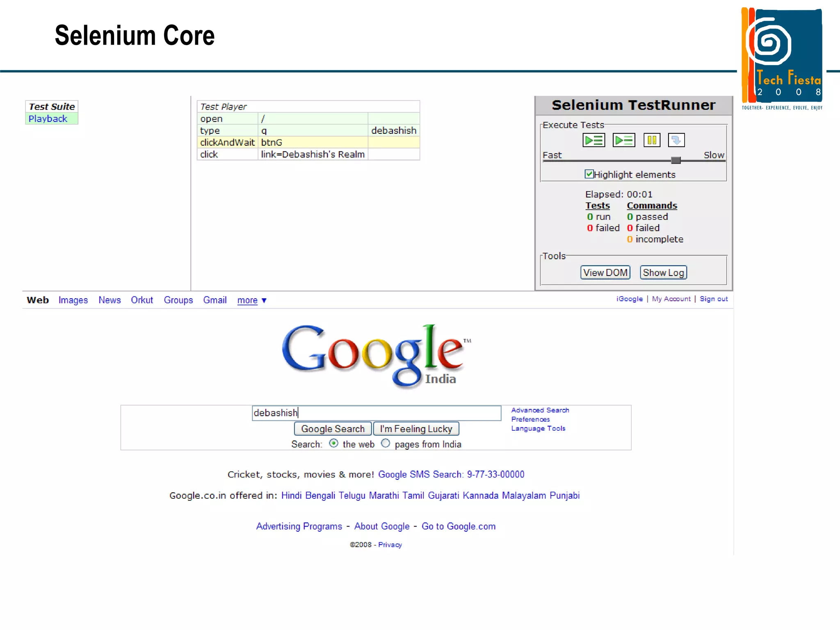Click the Run Selected Test icon
This screenshot has height=630, width=840.
623,140
